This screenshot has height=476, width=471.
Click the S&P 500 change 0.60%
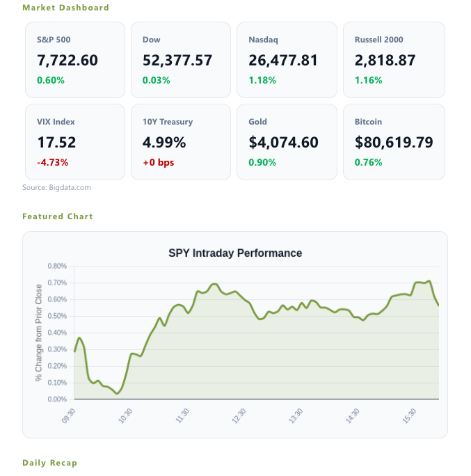click(51, 80)
